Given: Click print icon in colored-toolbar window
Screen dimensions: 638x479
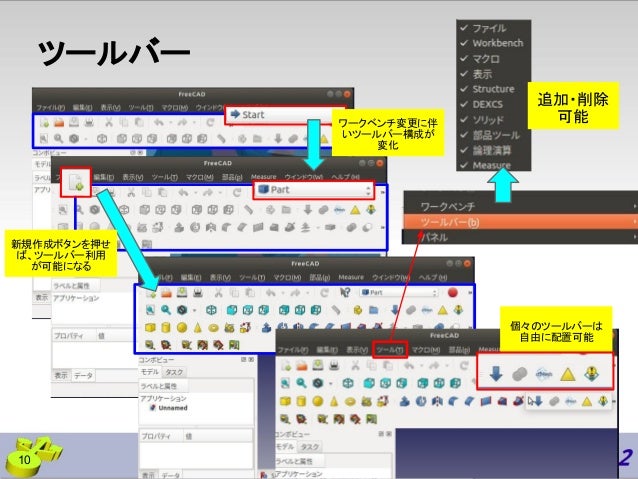Looking at the screenshot, I should click(x=198, y=292).
